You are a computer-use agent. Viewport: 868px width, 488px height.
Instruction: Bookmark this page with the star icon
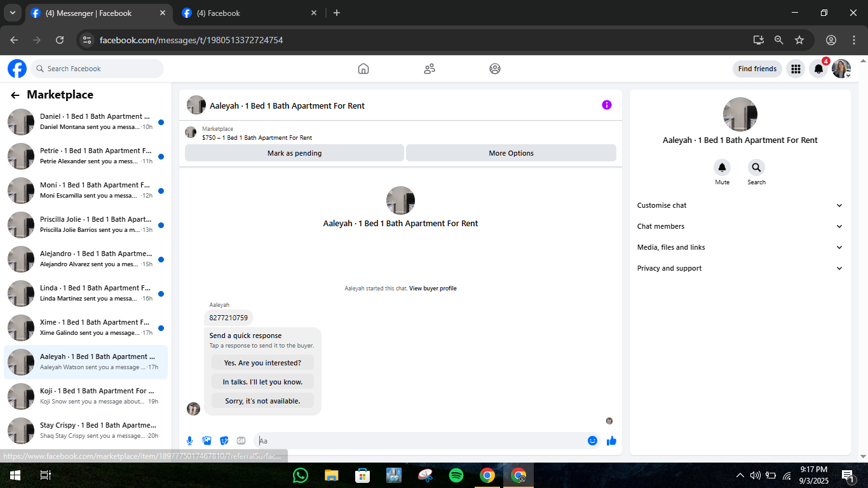click(x=799, y=40)
